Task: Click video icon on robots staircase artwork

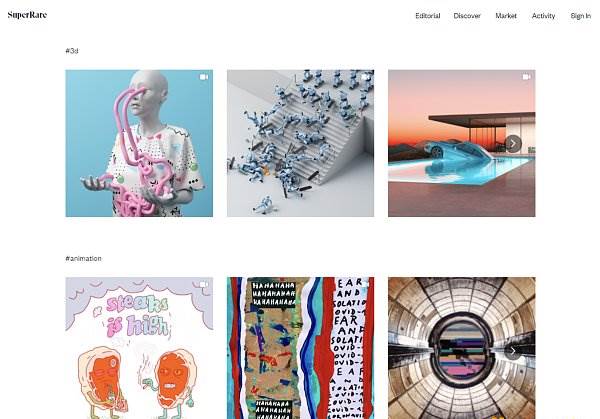Action: [x=365, y=77]
